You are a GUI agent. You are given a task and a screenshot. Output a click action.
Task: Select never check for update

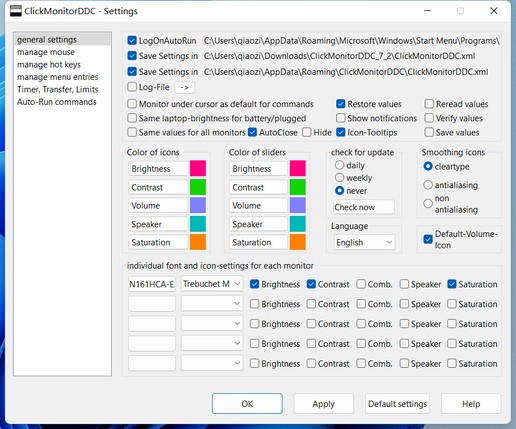tap(339, 191)
